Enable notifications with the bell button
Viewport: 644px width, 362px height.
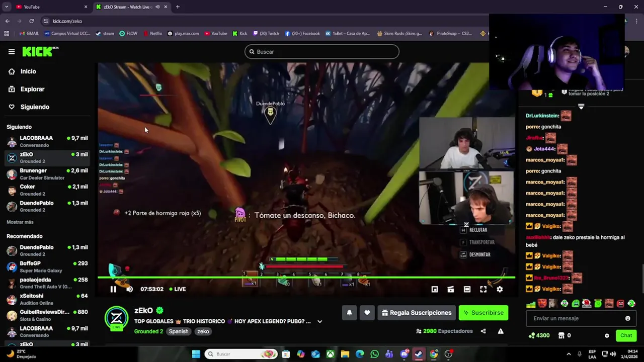point(350,313)
